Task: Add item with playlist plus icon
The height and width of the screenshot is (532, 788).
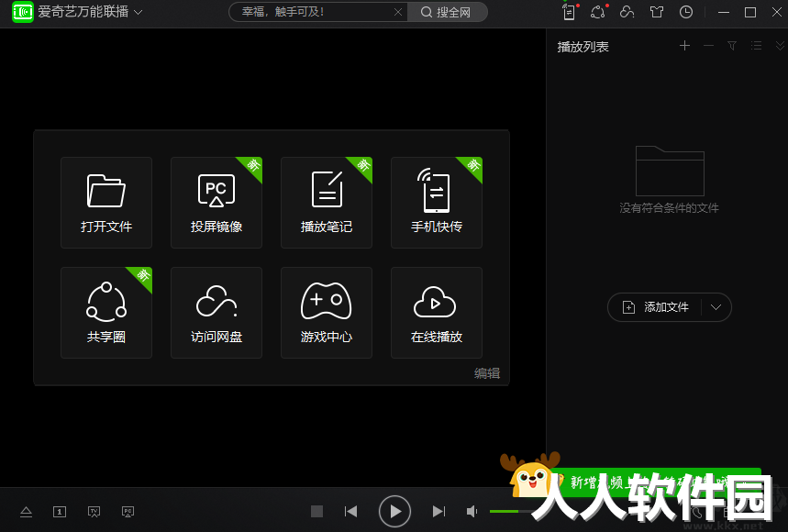Action: 684,46
